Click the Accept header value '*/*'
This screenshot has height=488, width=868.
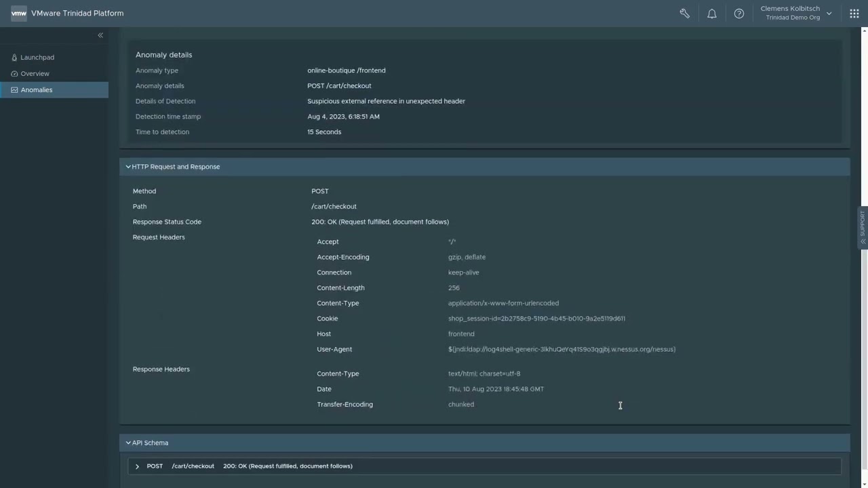point(452,242)
